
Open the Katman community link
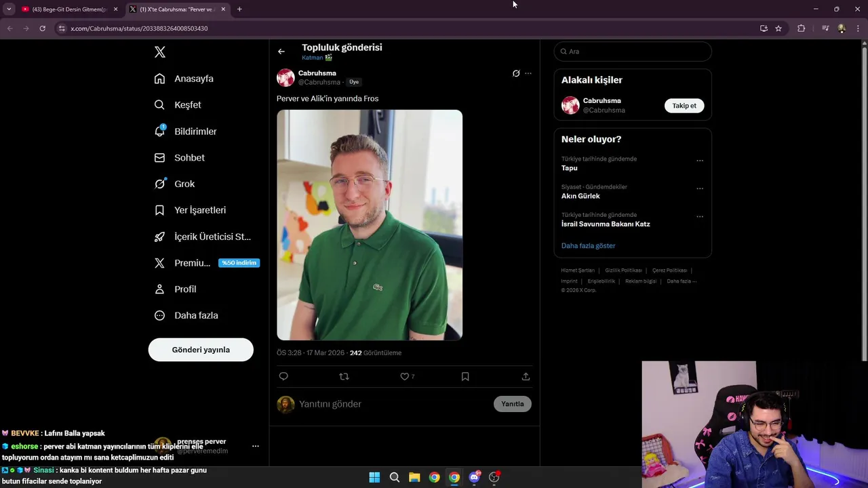(317, 58)
